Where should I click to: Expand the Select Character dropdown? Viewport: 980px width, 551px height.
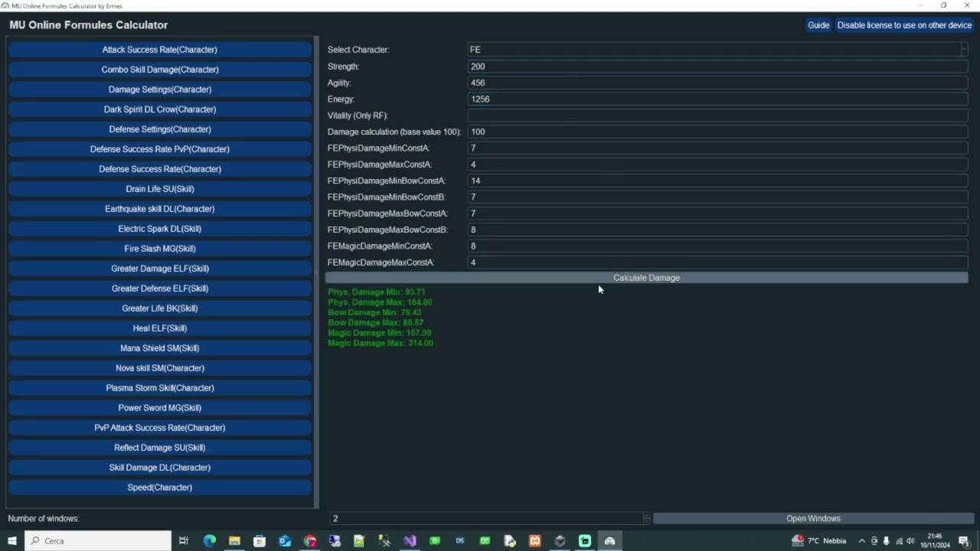[964, 50]
